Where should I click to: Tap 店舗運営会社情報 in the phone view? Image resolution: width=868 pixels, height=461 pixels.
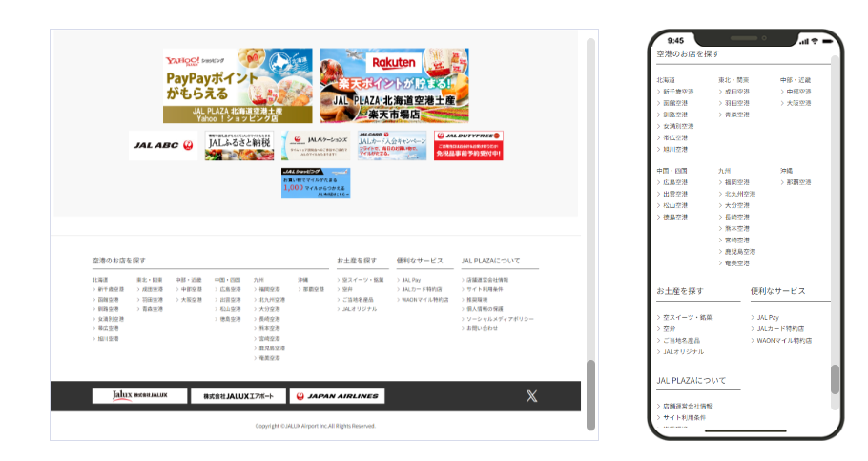(x=688, y=407)
